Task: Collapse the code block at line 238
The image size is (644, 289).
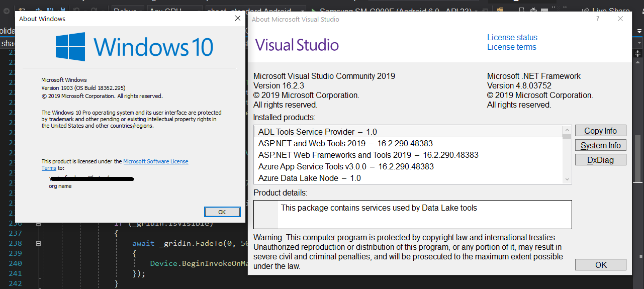Action: 38,243
